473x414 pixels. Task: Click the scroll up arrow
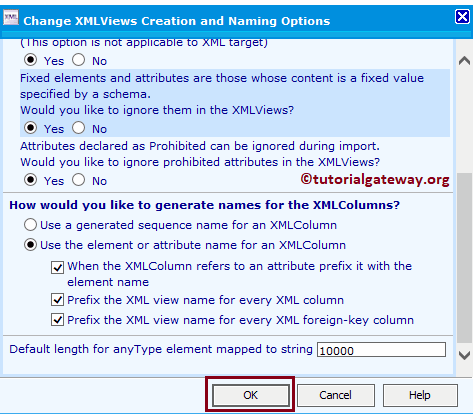click(464, 61)
